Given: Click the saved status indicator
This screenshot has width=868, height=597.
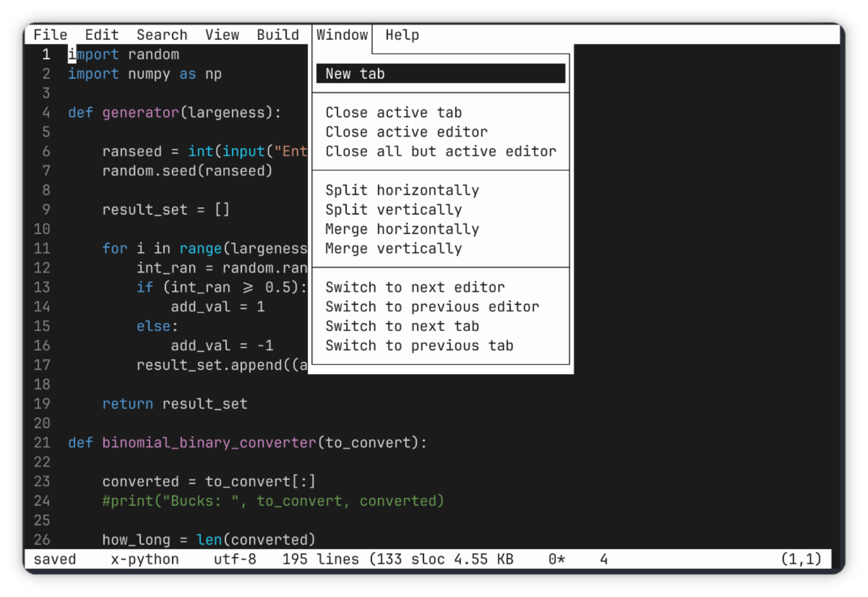Looking at the screenshot, I should (x=54, y=559).
